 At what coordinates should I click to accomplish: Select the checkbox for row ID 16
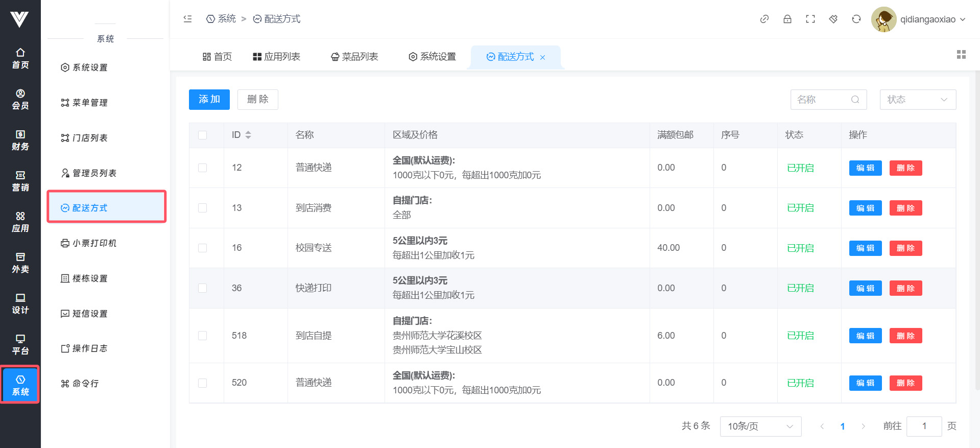[203, 248]
